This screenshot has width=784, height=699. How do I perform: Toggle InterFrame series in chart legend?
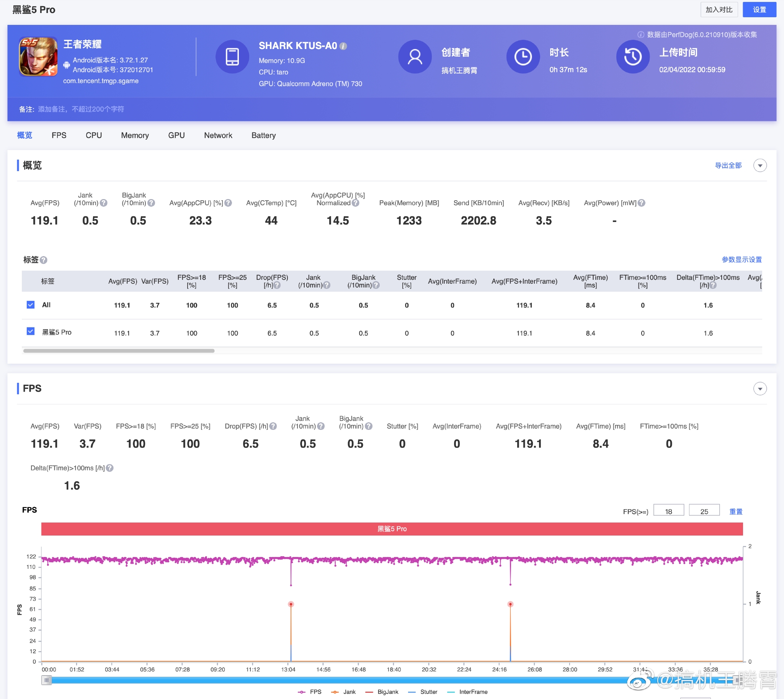tap(467, 692)
